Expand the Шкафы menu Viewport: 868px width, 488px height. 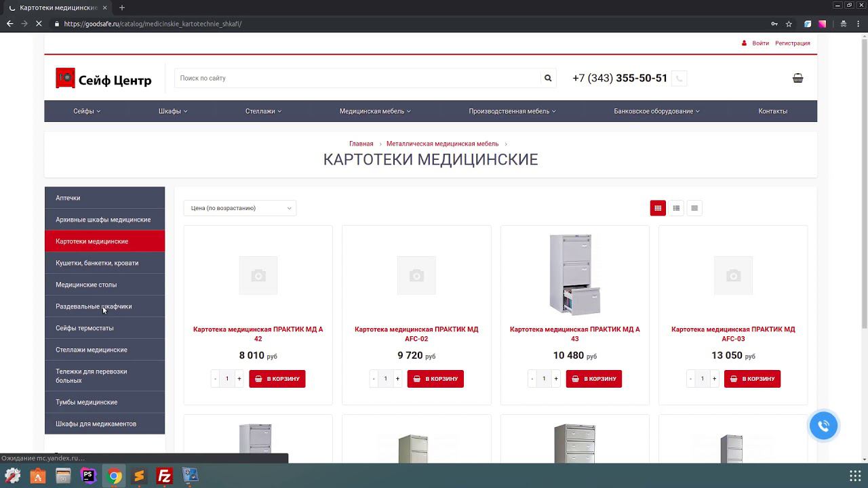coord(173,111)
